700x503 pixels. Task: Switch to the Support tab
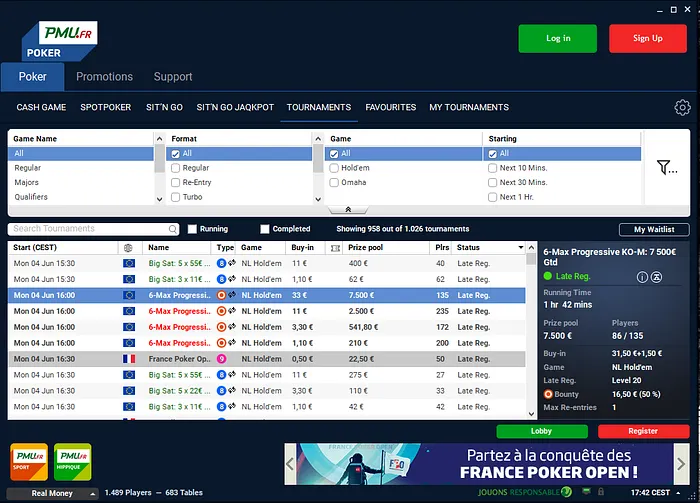pyautogui.click(x=173, y=77)
